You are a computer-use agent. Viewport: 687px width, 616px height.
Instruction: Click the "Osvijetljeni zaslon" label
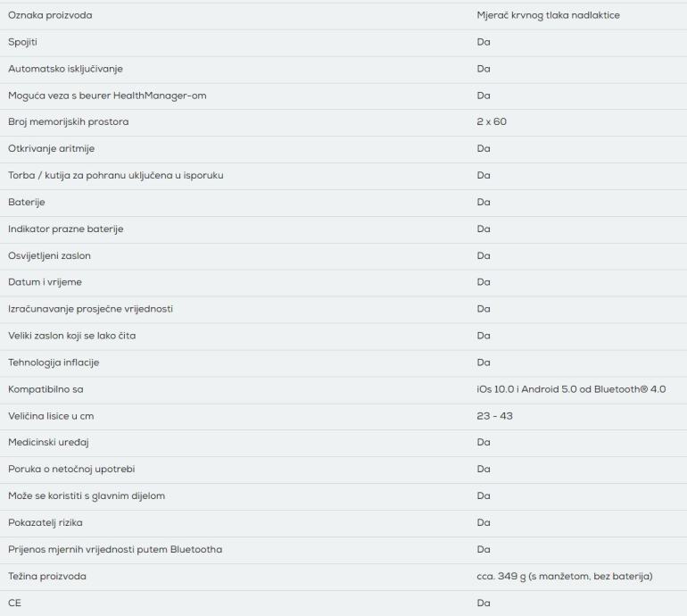[50, 256]
